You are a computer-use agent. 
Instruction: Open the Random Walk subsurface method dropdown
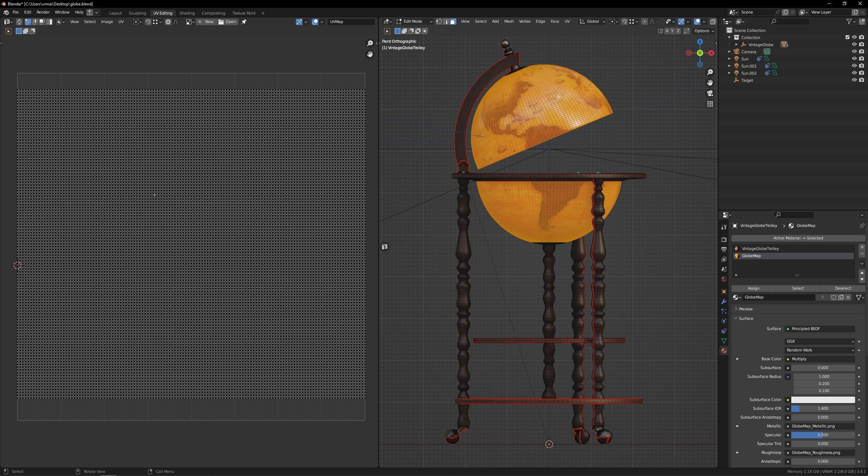click(819, 350)
